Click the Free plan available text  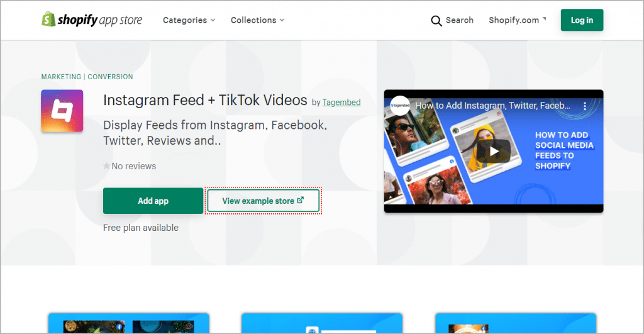point(141,228)
